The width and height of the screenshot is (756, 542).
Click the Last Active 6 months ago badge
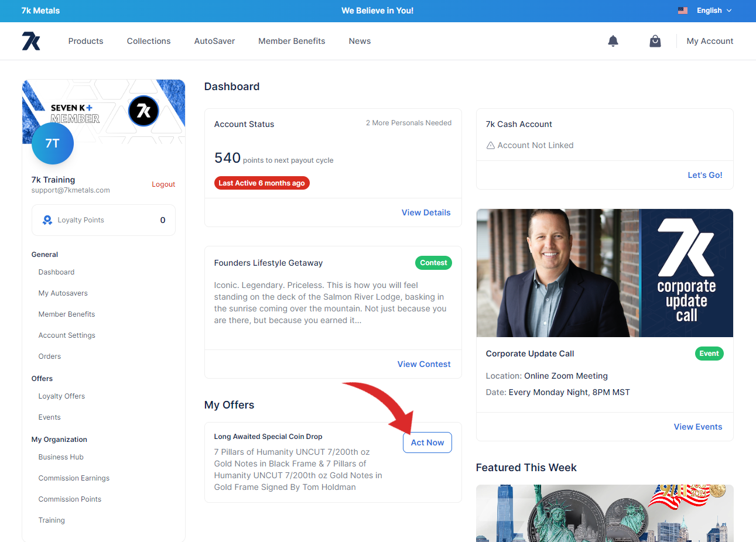coord(262,183)
